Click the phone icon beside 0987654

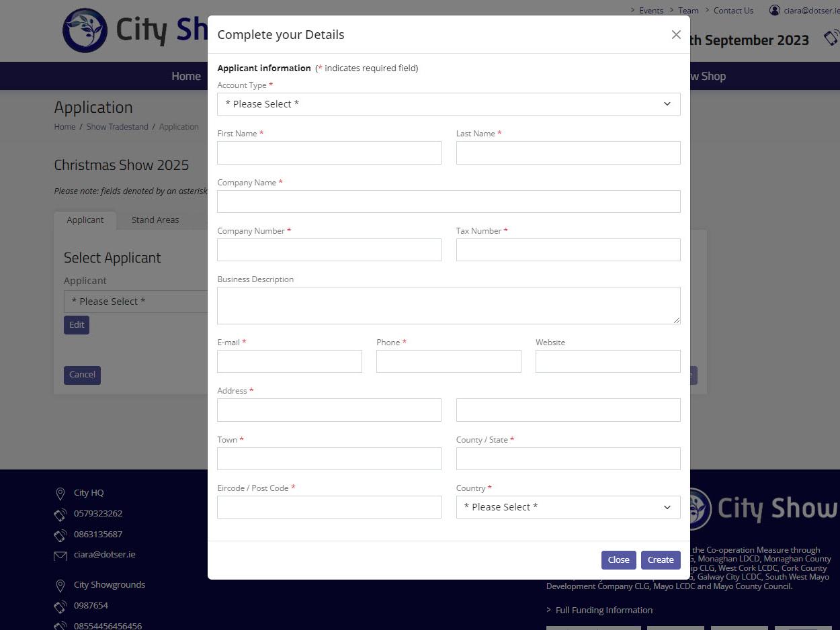[x=60, y=606]
